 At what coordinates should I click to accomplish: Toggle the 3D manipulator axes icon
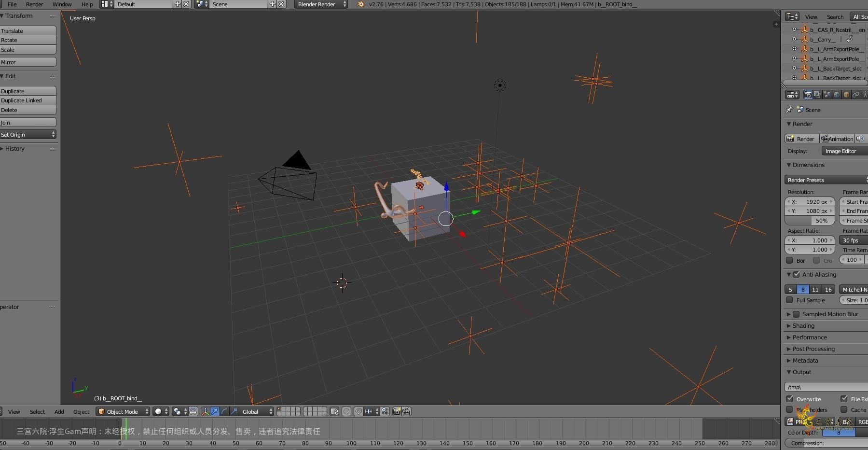(x=205, y=411)
